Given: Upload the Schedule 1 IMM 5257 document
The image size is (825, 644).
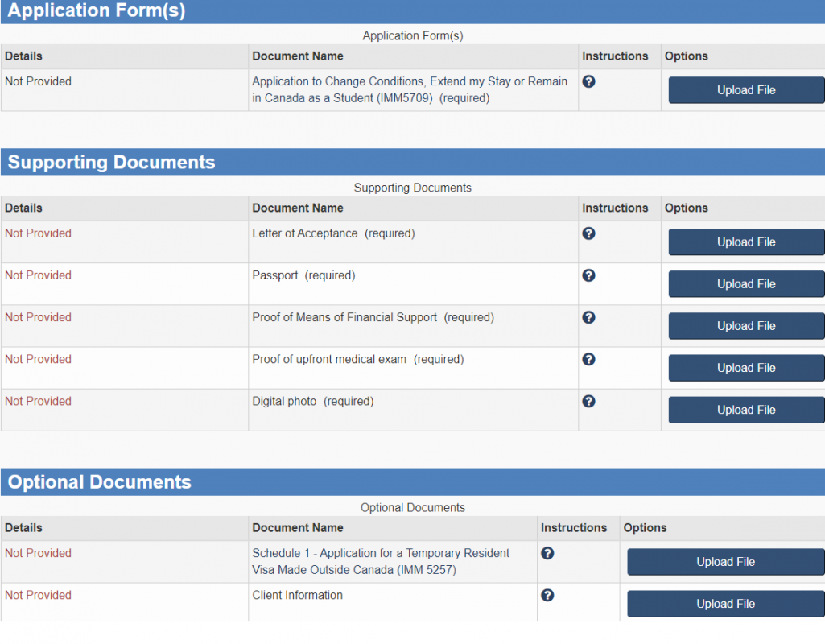Looking at the screenshot, I should pyautogui.click(x=724, y=561).
